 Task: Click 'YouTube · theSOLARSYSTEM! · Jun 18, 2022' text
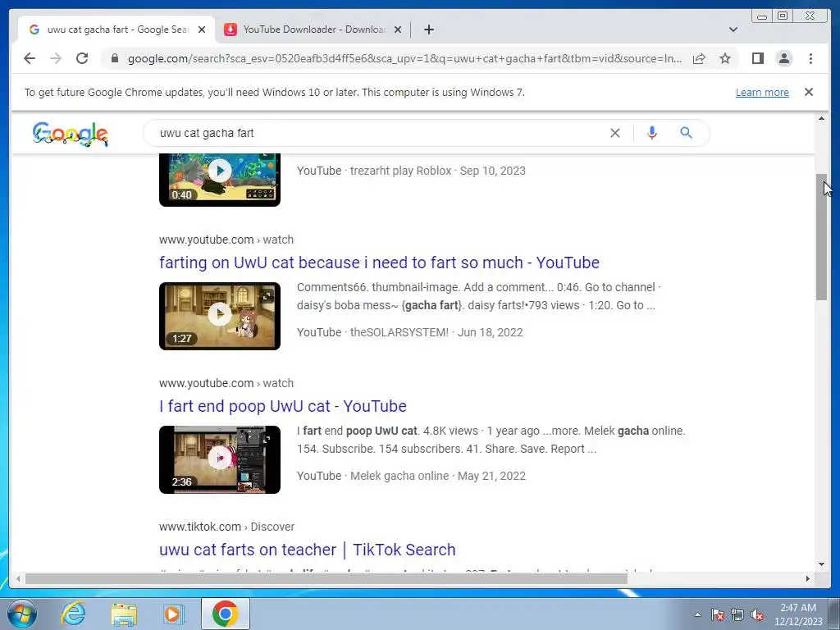(410, 332)
